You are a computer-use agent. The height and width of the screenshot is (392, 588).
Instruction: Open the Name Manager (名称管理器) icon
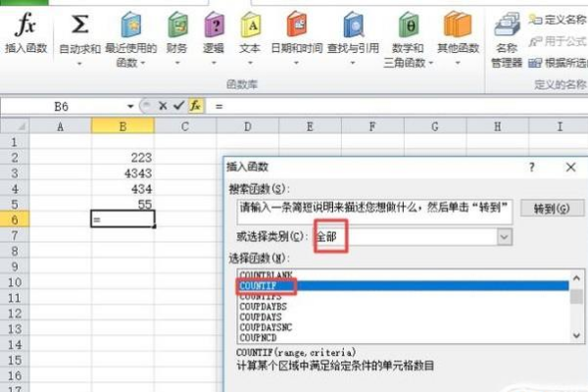507,24
